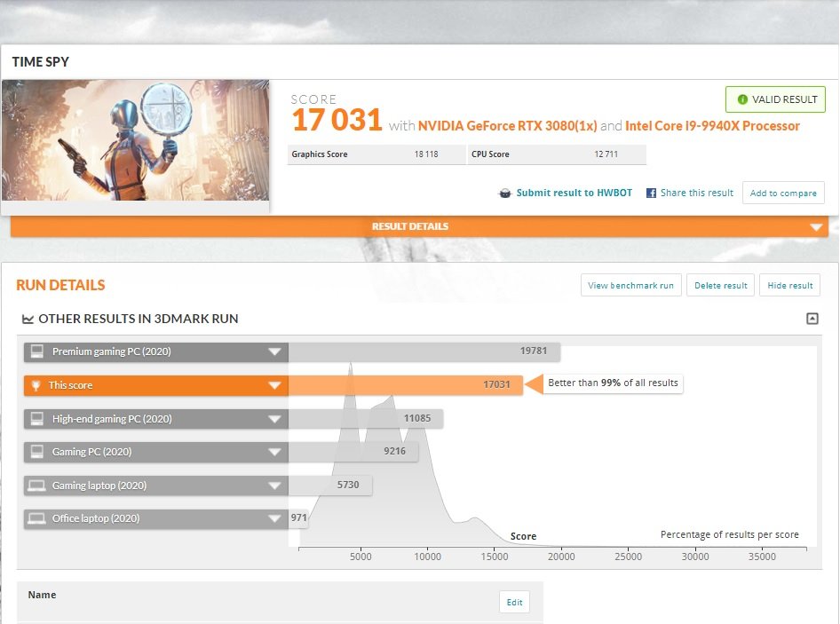Collapse the Other Results section icon
The image size is (840, 624).
(x=812, y=319)
